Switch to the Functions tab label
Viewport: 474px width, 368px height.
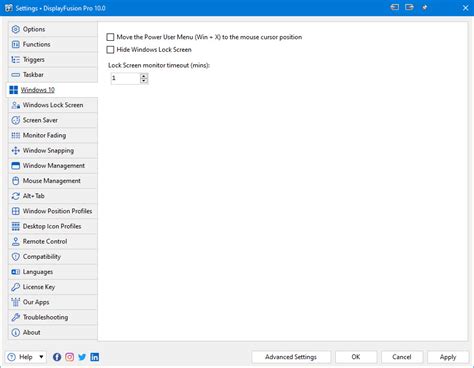[37, 44]
